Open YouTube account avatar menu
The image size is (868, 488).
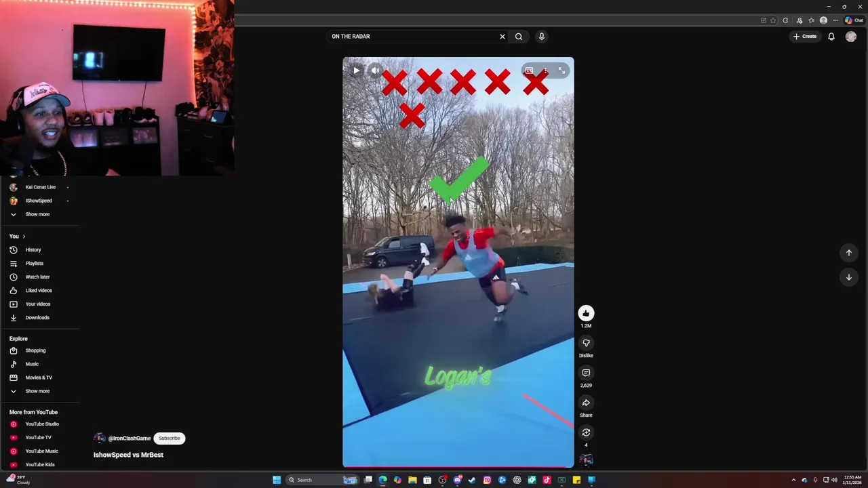851,37
